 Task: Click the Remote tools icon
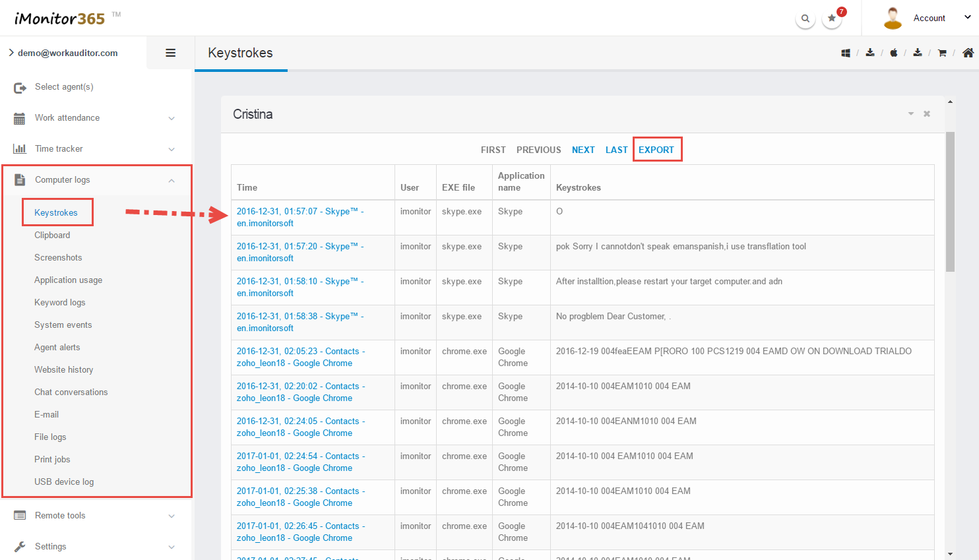tap(20, 516)
